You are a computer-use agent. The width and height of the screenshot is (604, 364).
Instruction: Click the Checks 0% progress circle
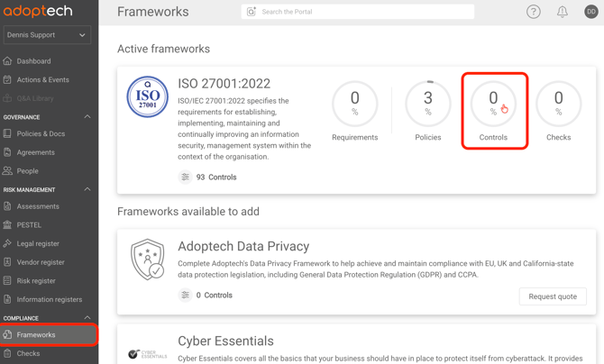558,104
